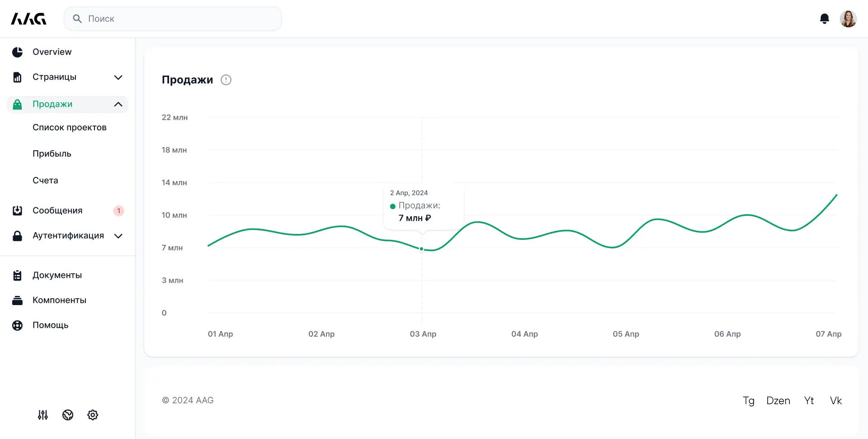Expand the Аутентификация chevron
The image size is (868, 439).
click(118, 236)
